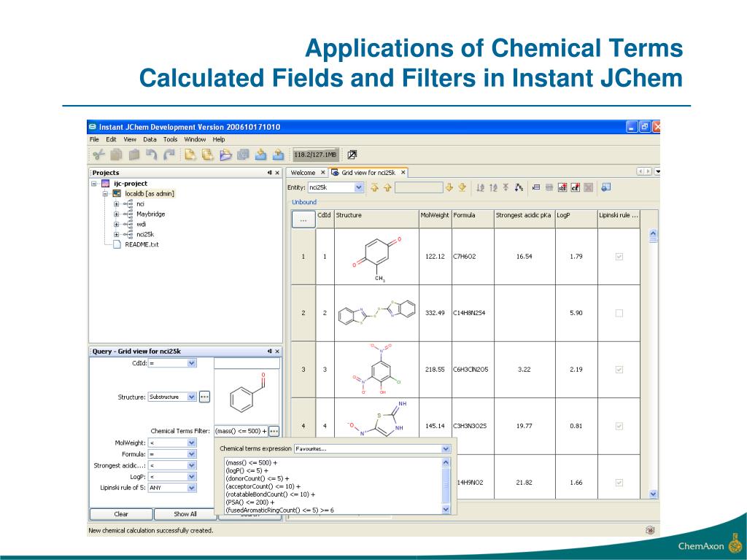Go to previous record with single up arrow
This screenshot has width=747, height=560.
(387, 187)
